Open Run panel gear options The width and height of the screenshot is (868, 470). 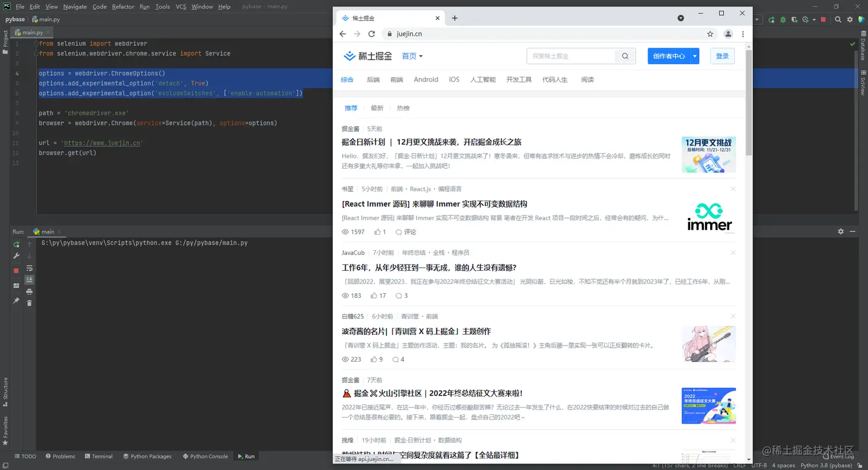pyautogui.click(x=840, y=231)
